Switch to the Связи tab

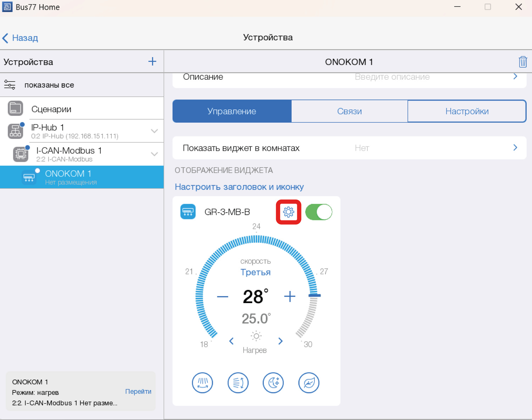tap(349, 111)
